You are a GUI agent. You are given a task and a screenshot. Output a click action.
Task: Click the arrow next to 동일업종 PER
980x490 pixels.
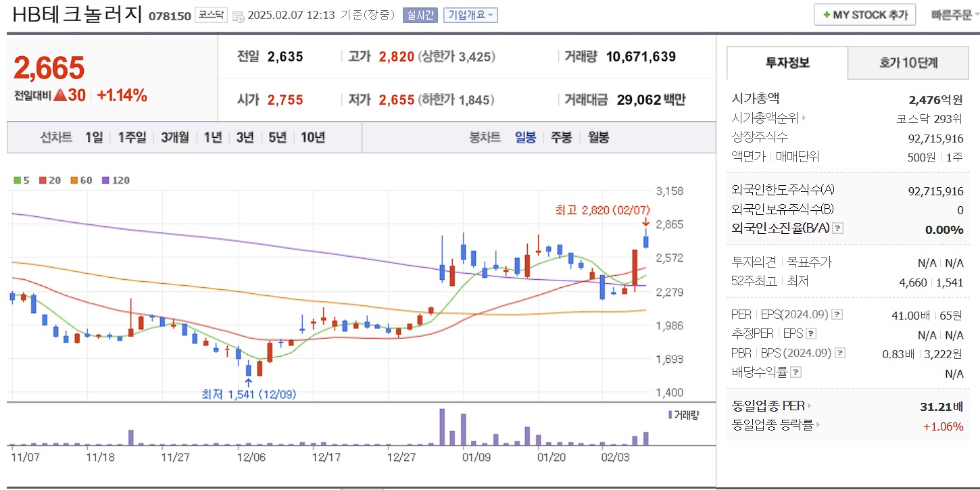810,406
